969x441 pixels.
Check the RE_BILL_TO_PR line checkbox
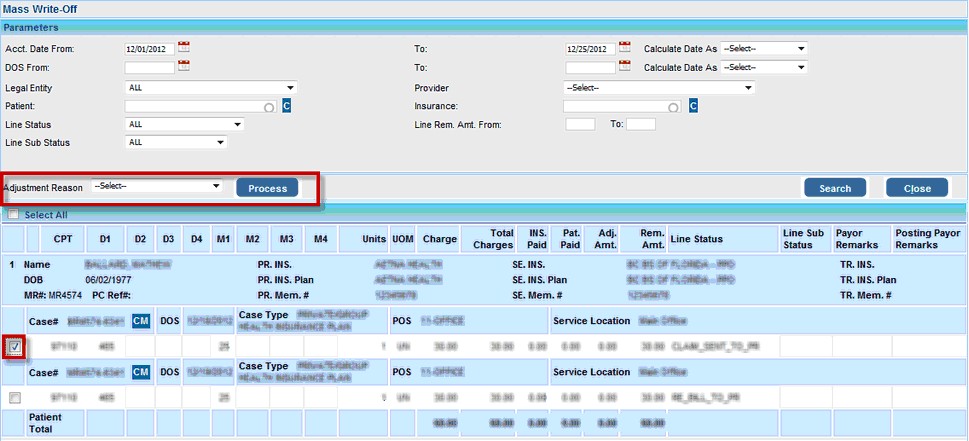pos(15,398)
